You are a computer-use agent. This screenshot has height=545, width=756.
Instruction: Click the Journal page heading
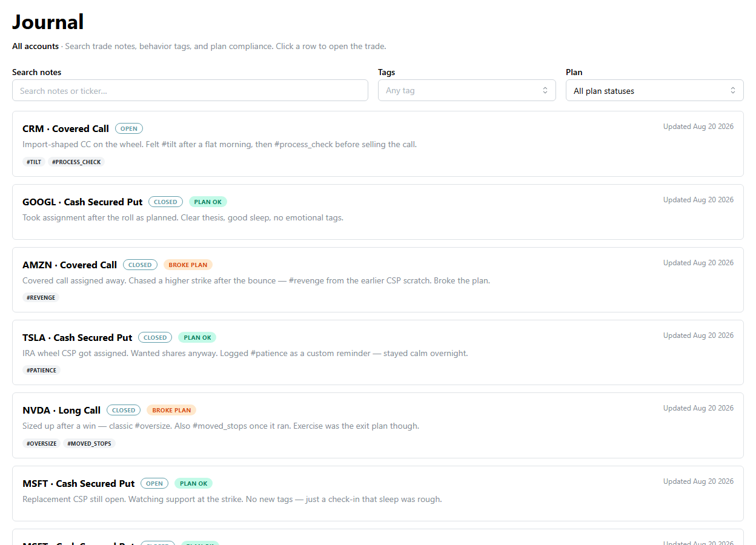click(x=48, y=22)
